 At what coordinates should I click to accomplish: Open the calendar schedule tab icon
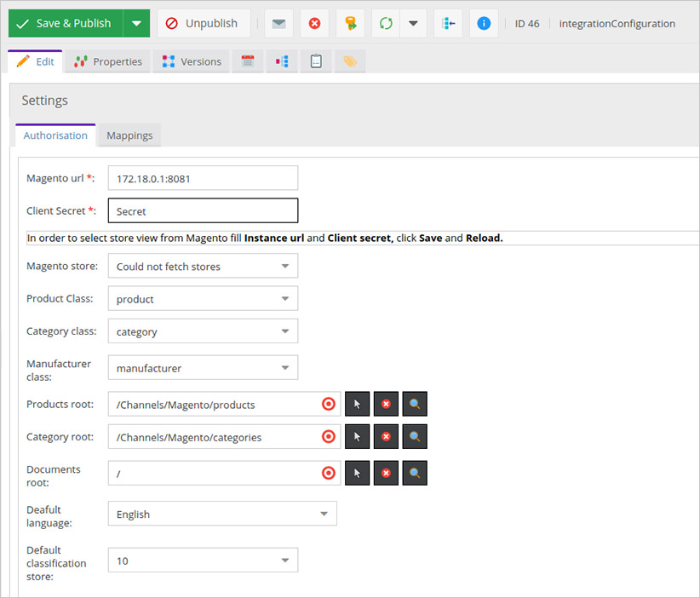(247, 61)
